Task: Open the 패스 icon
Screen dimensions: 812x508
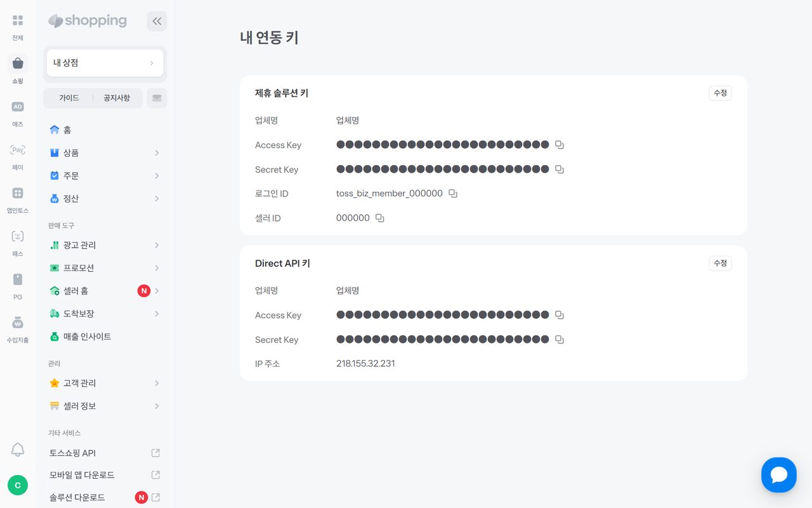Action: [18, 236]
